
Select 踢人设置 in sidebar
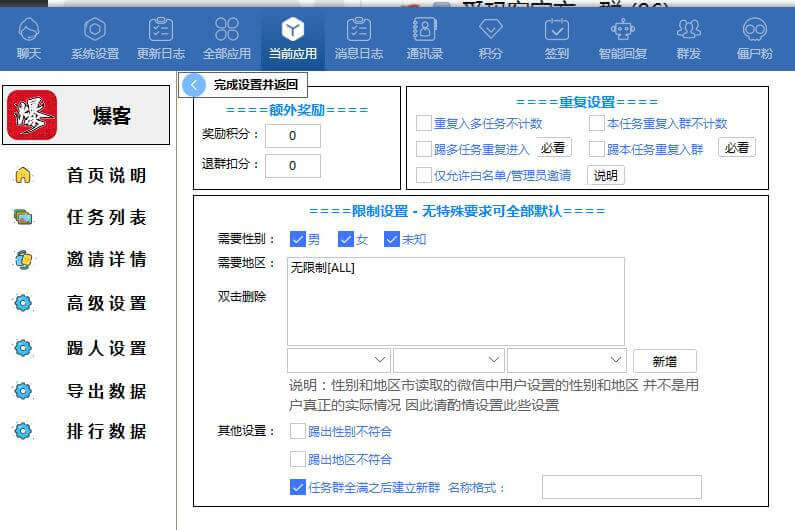point(106,349)
